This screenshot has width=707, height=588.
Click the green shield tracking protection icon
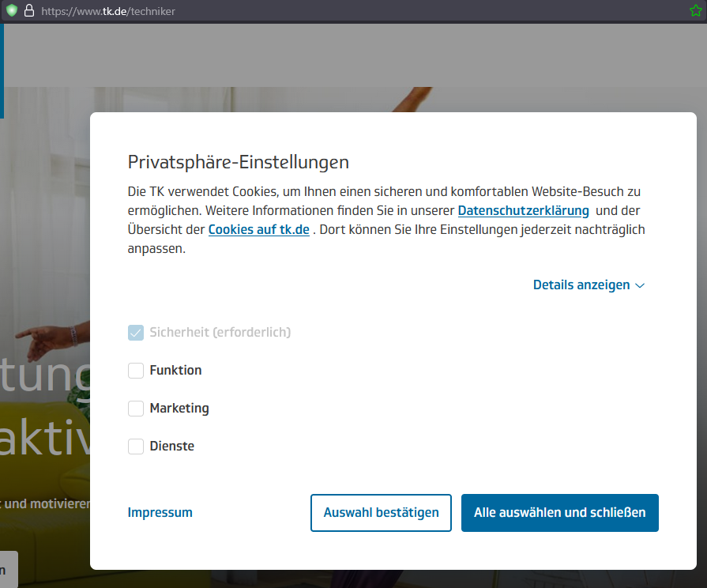click(11, 11)
